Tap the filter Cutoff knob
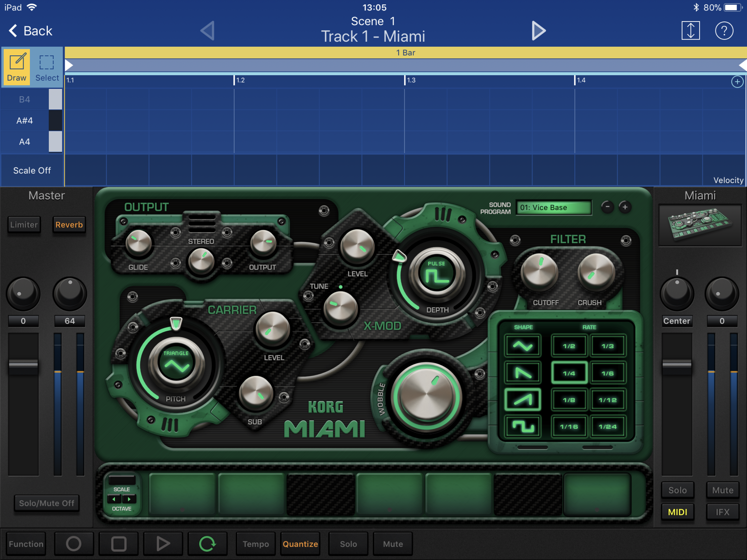This screenshot has height=560, width=747. 539,273
